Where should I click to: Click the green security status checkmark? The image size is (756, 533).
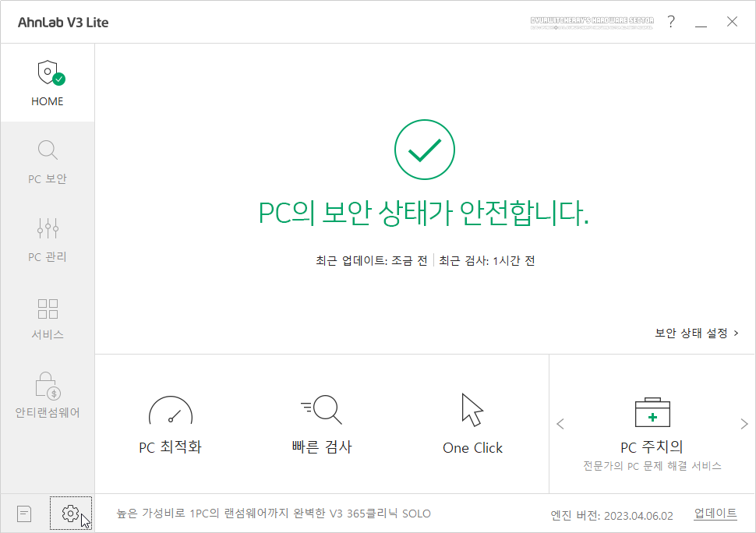424,150
